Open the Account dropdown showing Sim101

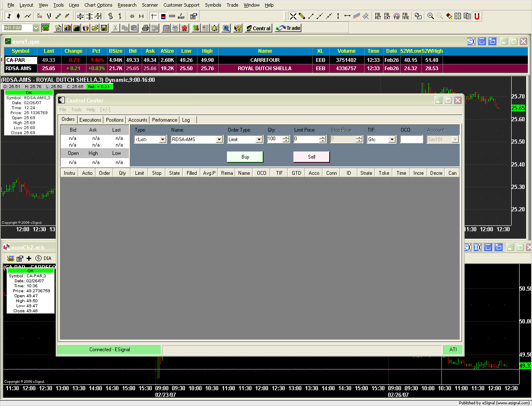(x=456, y=139)
